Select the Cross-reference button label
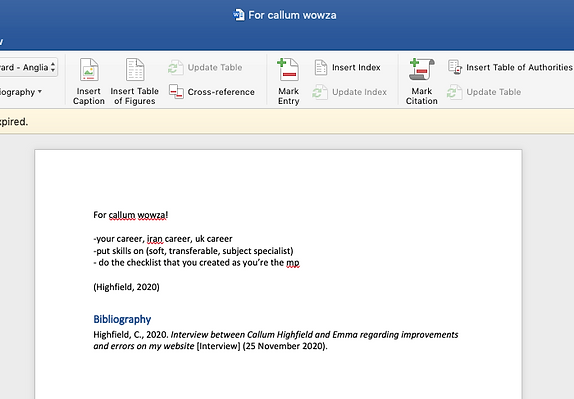This screenshot has height=399, width=574. point(221,92)
